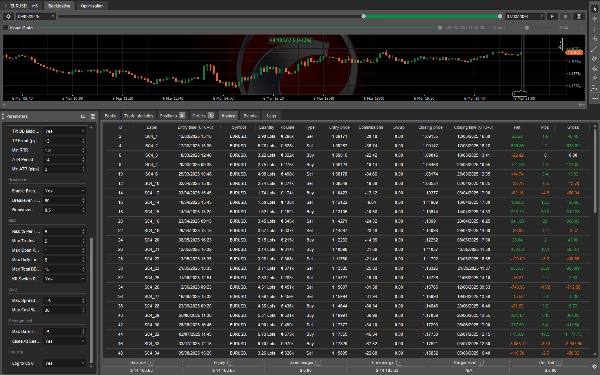Click the orange current price label on chart axis
Image resolution: width=600 pixels, height=375 pixels.
574,52
